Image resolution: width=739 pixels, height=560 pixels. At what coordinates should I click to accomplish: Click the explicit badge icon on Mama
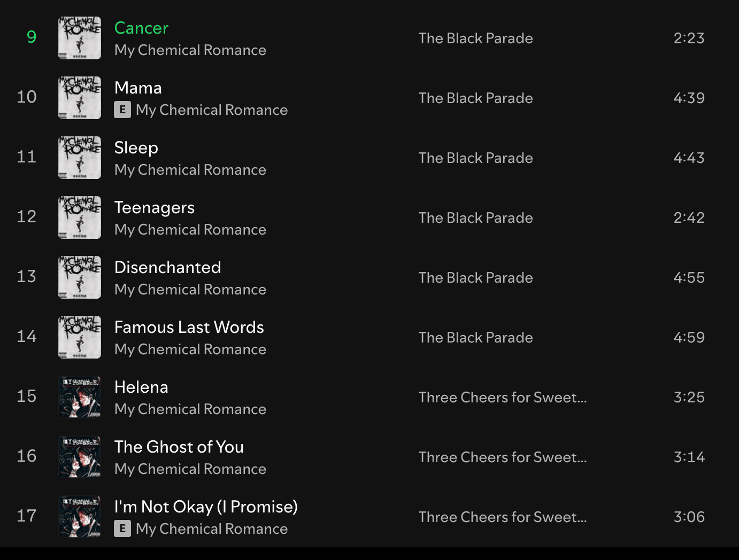pyautogui.click(x=122, y=110)
